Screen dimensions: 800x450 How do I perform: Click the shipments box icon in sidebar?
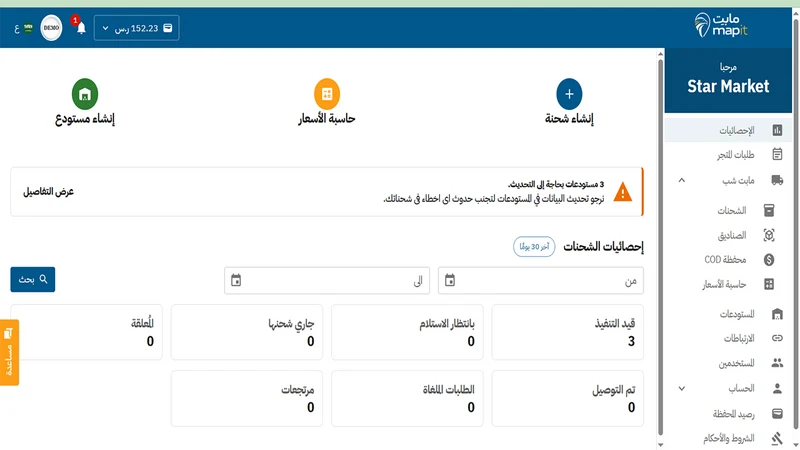(x=769, y=210)
